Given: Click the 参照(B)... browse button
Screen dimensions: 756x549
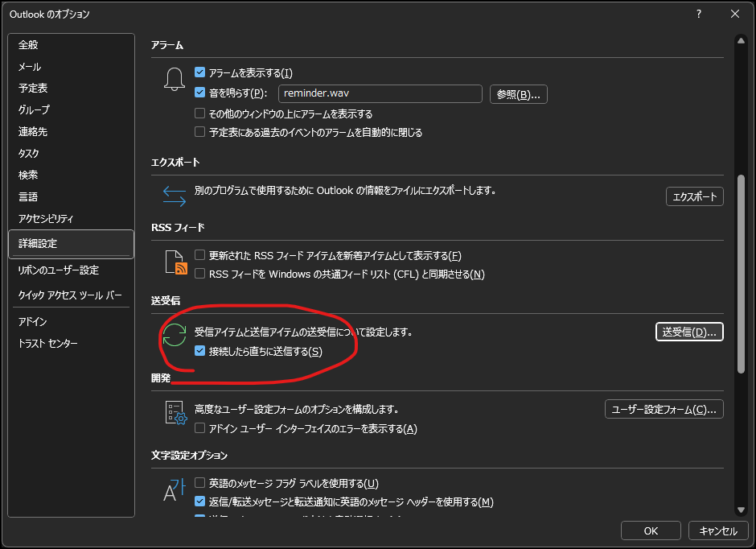Looking at the screenshot, I should 518,94.
